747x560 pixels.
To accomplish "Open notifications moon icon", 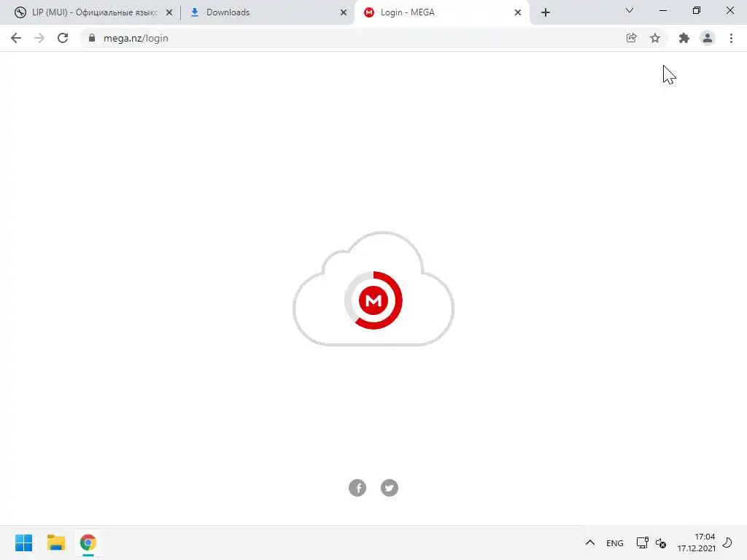I will pyautogui.click(x=727, y=542).
